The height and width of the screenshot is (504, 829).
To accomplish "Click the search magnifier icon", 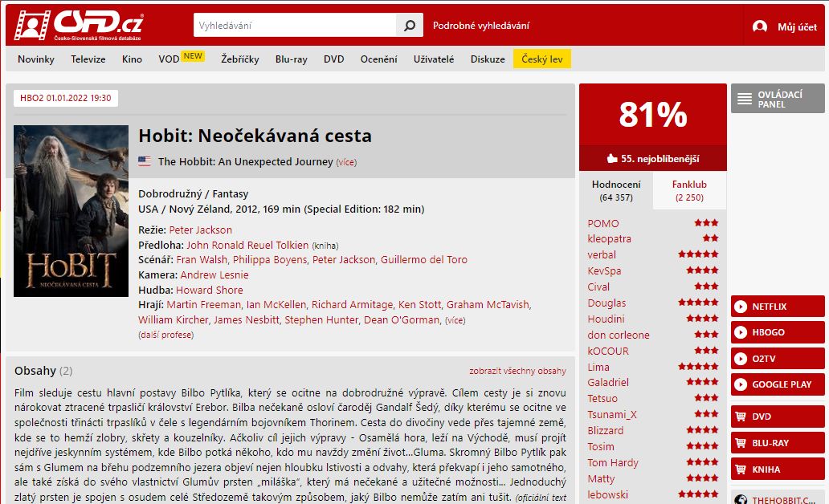I will point(409,26).
